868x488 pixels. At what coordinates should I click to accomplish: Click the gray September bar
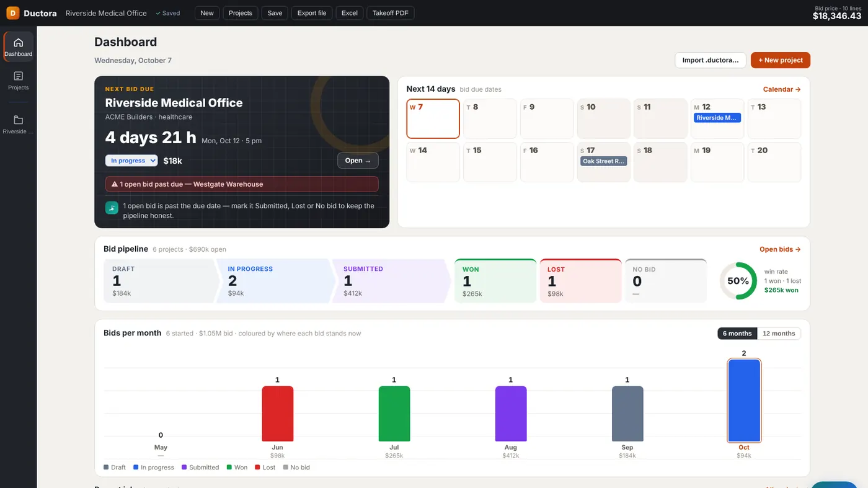pyautogui.click(x=627, y=414)
